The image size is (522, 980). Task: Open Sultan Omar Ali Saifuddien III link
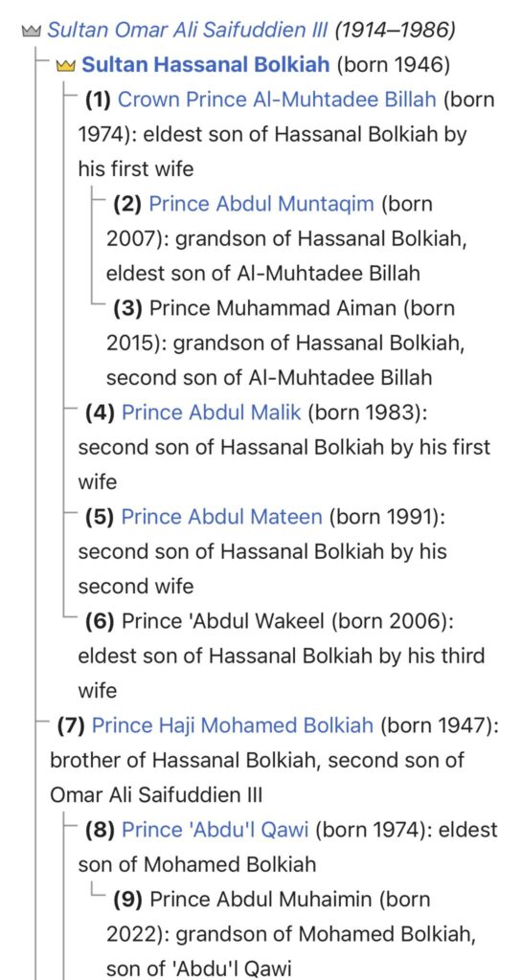pos(188,30)
